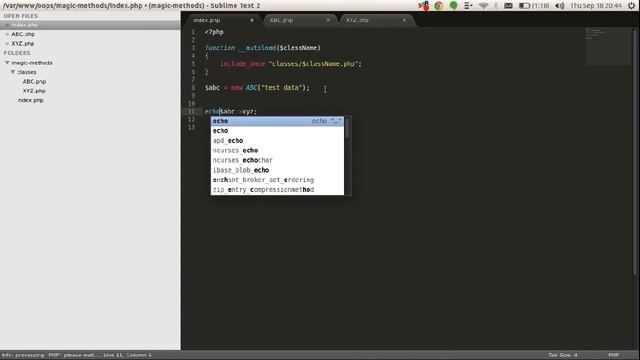This screenshot has height=360, width=640.
Task: Open the clock showing Thu Sep 18
Action: click(596, 6)
